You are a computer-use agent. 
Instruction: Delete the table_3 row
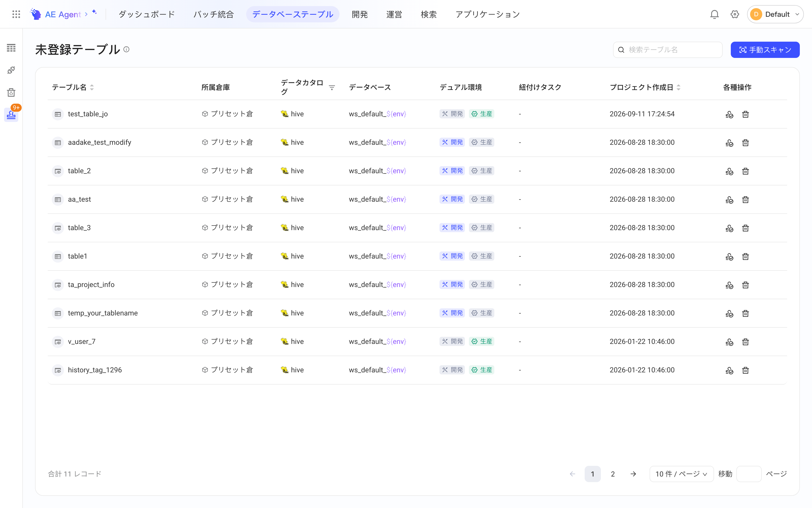click(745, 228)
